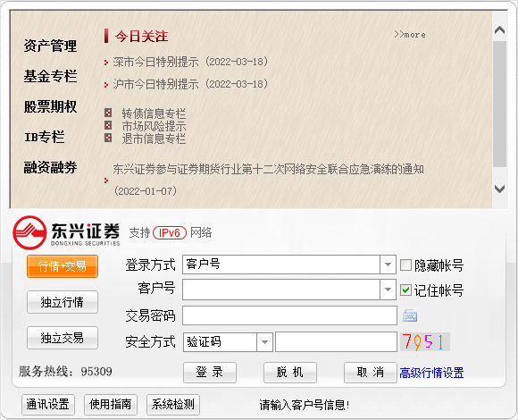Open the 融资融券 section
The width and height of the screenshot is (518, 420).
(x=50, y=167)
